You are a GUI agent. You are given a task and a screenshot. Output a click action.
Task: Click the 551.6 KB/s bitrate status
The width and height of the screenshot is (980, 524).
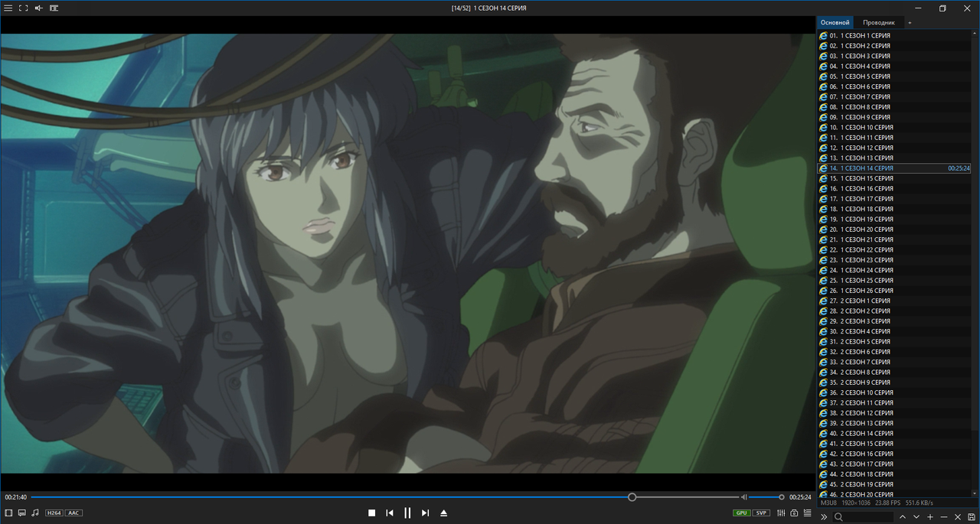920,503
